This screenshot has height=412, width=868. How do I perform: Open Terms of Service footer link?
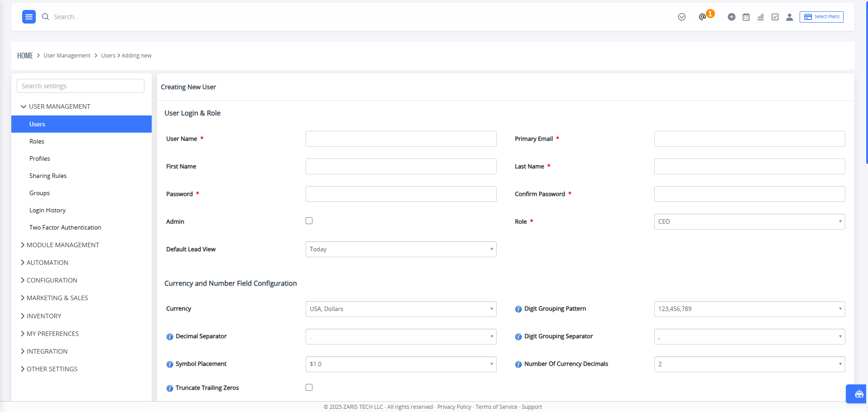496,407
